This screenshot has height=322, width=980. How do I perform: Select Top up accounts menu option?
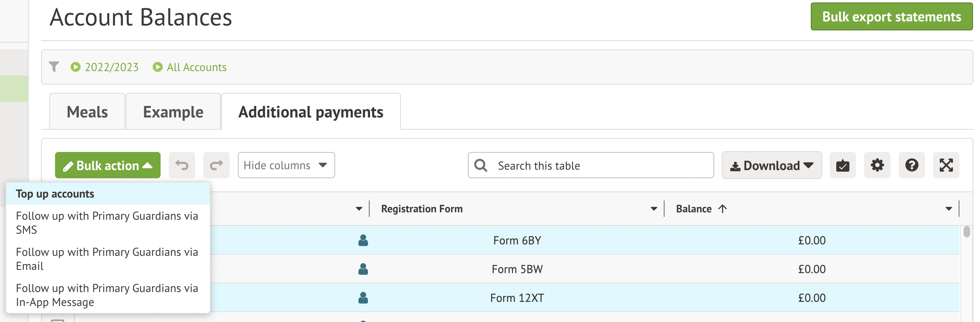(x=55, y=194)
